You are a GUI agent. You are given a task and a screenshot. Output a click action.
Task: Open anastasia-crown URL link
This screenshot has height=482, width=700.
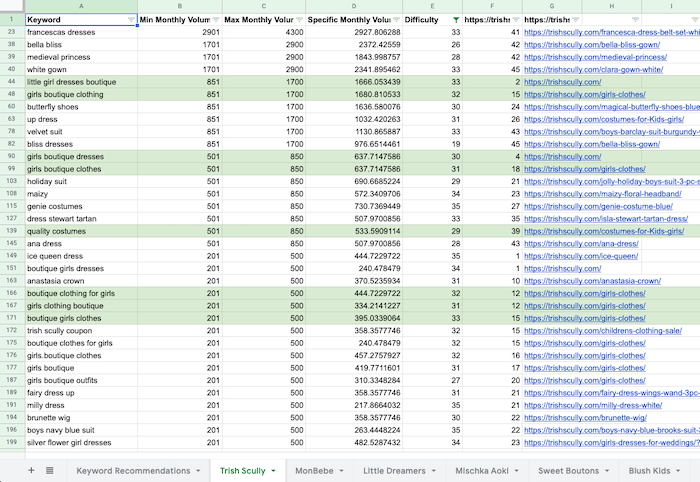point(592,281)
